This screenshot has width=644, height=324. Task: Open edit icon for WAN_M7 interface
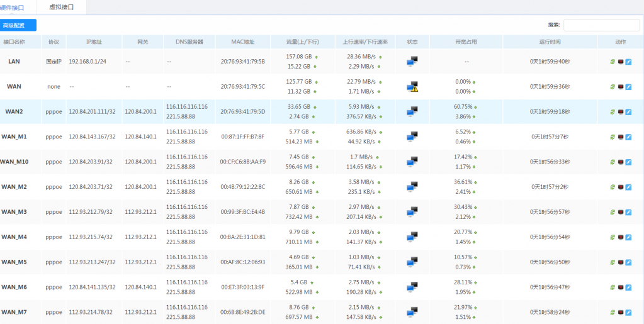click(x=628, y=312)
